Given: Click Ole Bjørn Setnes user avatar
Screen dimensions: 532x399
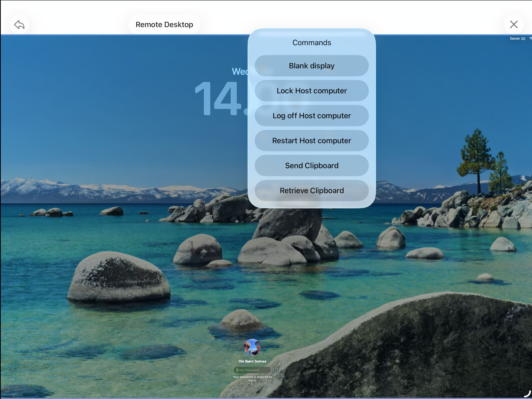Looking at the screenshot, I should point(252,347).
